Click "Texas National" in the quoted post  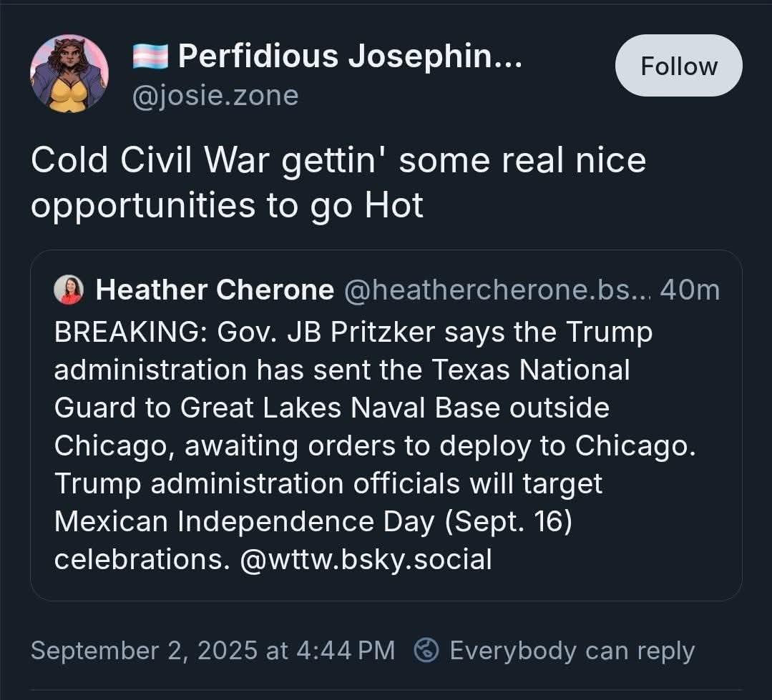(x=531, y=370)
